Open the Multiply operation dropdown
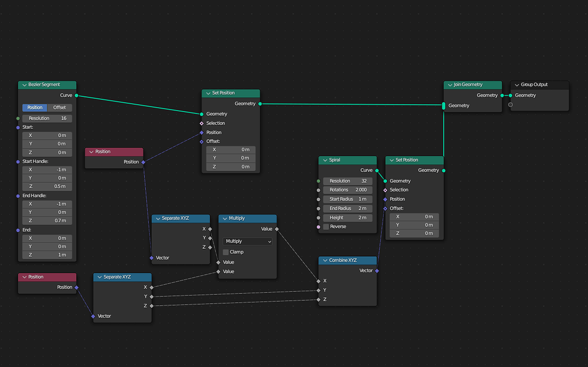588x367 pixels. click(248, 241)
